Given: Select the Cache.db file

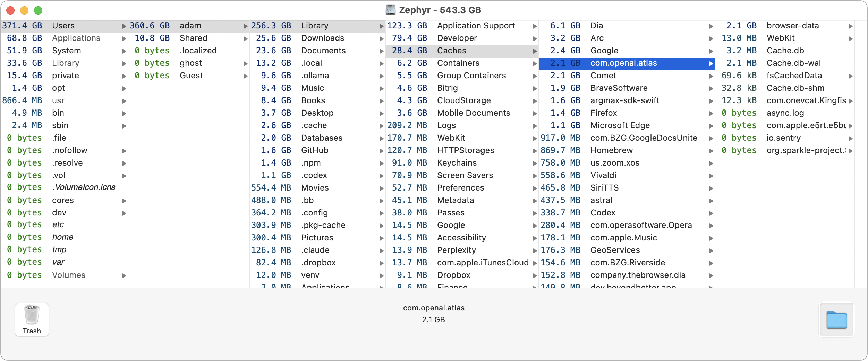Looking at the screenshot, I should pos(785,51).
